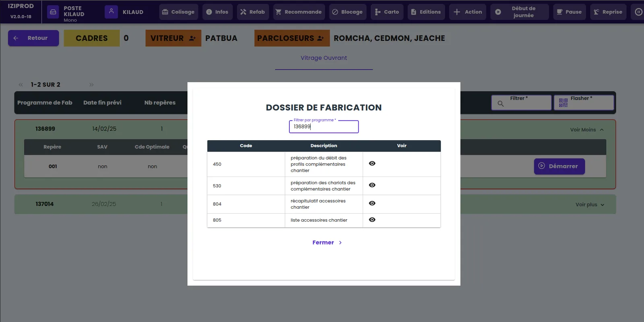This screenshot has width=644, height=322.
Task: Click the Code column header in dialog
Action: 246,146
